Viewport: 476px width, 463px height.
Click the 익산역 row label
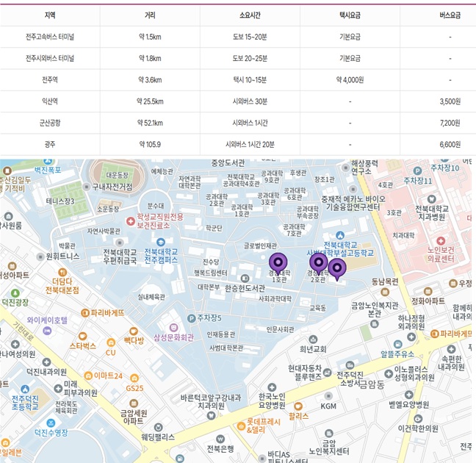pyautogui.click(x=50, y=101)
